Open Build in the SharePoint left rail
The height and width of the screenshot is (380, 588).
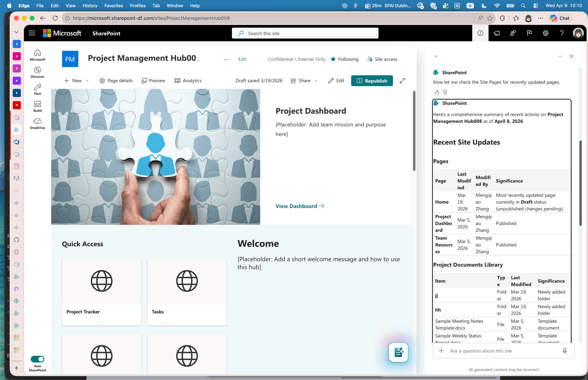[37, 106]
